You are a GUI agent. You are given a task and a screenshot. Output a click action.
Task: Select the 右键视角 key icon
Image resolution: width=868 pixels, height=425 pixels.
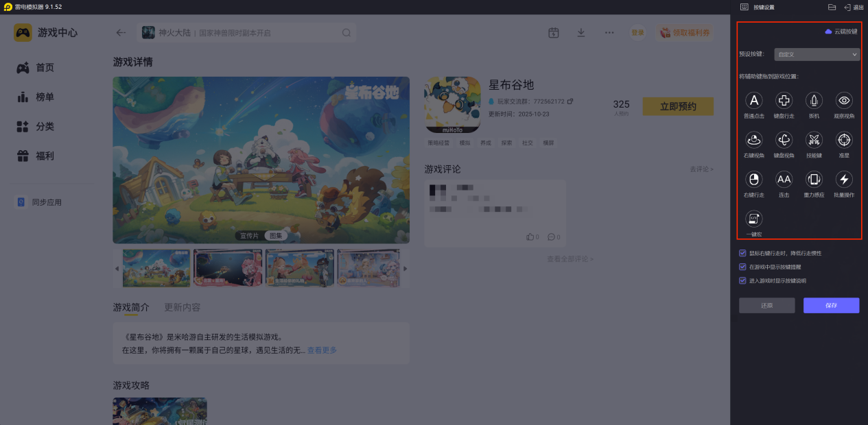coord(754,141)
